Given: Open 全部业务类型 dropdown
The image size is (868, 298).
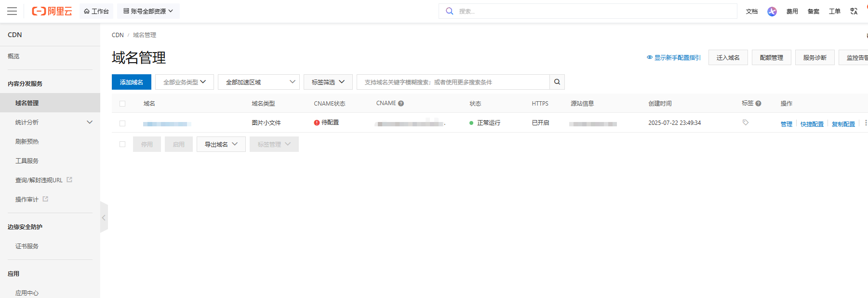Looking at the screenshot, I should [185, 82].
